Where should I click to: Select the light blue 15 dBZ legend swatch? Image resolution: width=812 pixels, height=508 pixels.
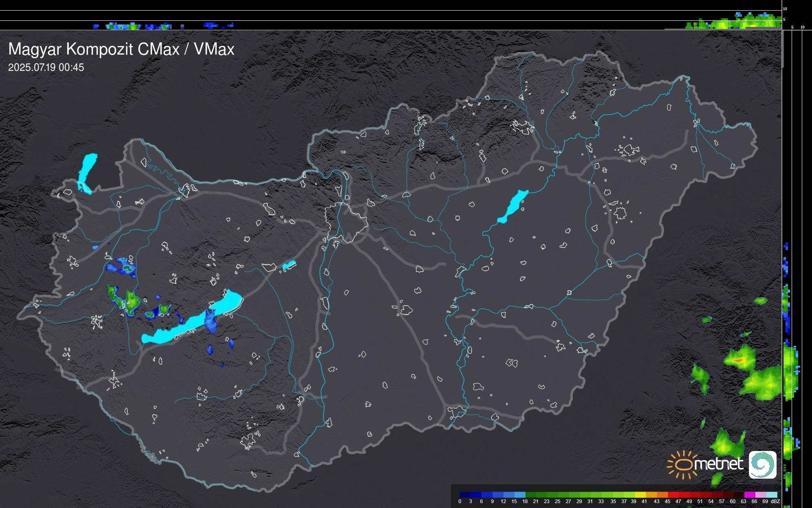(519, 495)
